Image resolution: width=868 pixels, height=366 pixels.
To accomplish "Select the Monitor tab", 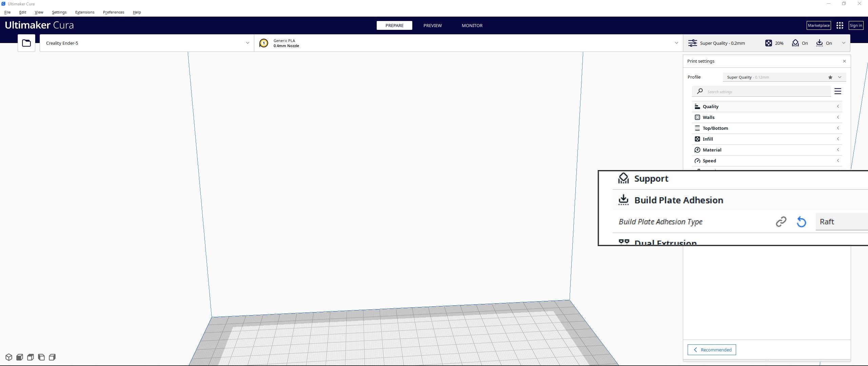I will click(472, 25).
